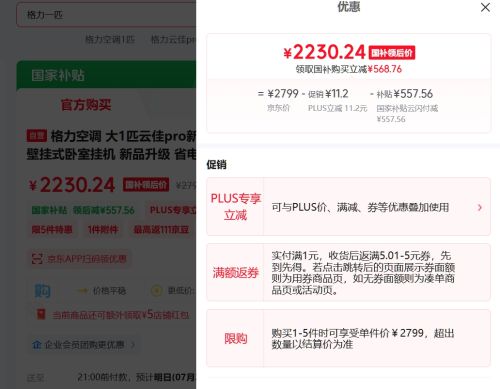Click the QR scan icon
The height and width of the screenshot is (389, 500).
[x=37, y=259]
